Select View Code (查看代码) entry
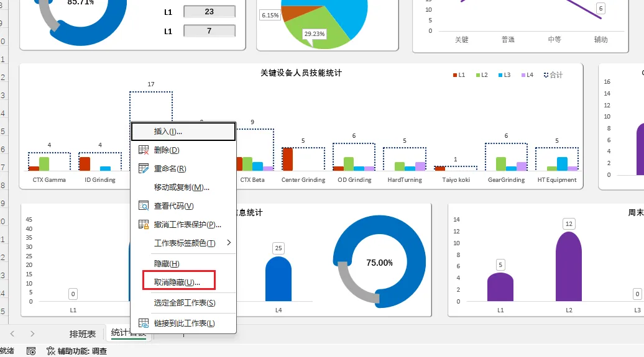Image resolution: width=644 pixels, height=357 pixels. [x=183, y=206]
